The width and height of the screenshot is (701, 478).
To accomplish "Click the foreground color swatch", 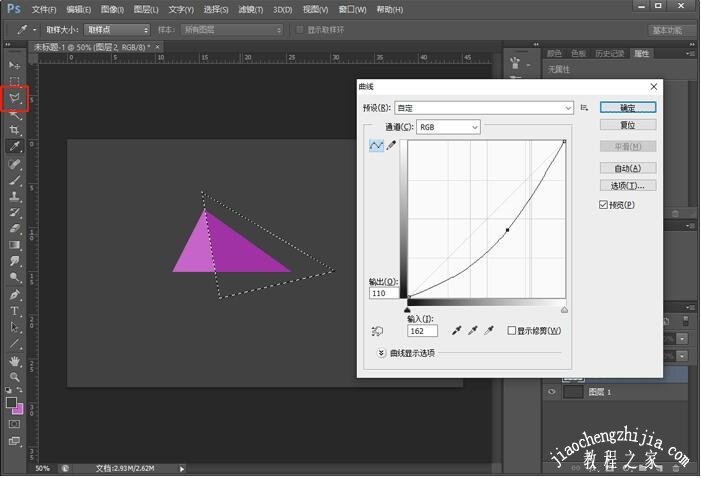I will tap(11, 403).
